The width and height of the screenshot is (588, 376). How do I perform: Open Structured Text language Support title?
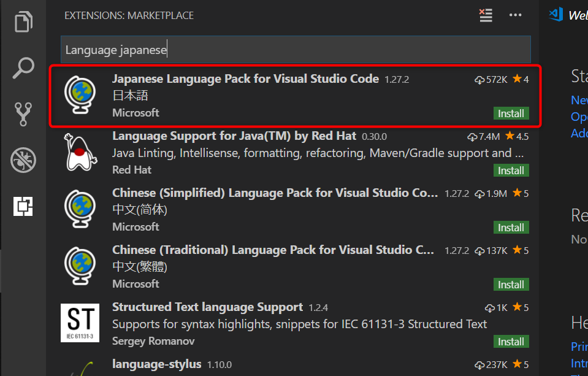pos(207,307)
